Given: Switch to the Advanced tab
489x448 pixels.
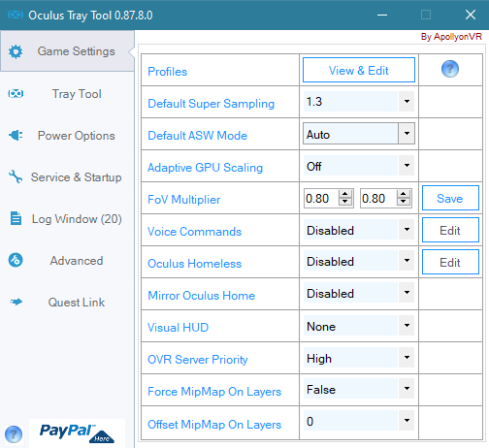Looking at the screenshot, I should click(x=67, y=261).
